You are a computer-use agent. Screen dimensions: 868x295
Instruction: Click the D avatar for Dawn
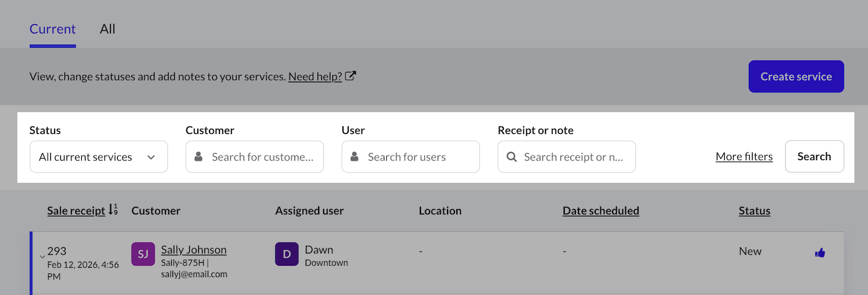(x=286, y=254)
